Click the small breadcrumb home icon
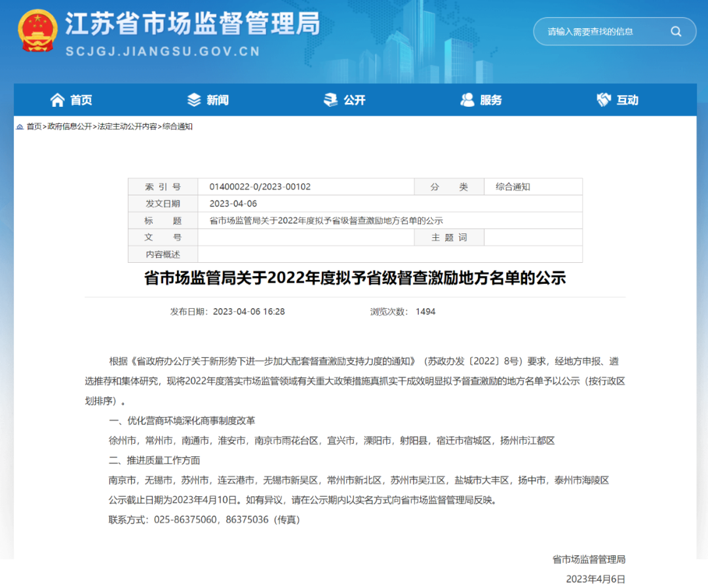 tap(20, 127)
